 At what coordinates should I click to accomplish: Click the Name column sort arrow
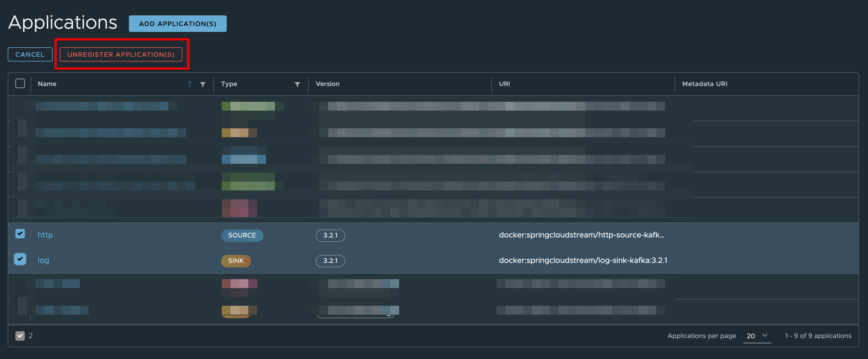(190, 84)
